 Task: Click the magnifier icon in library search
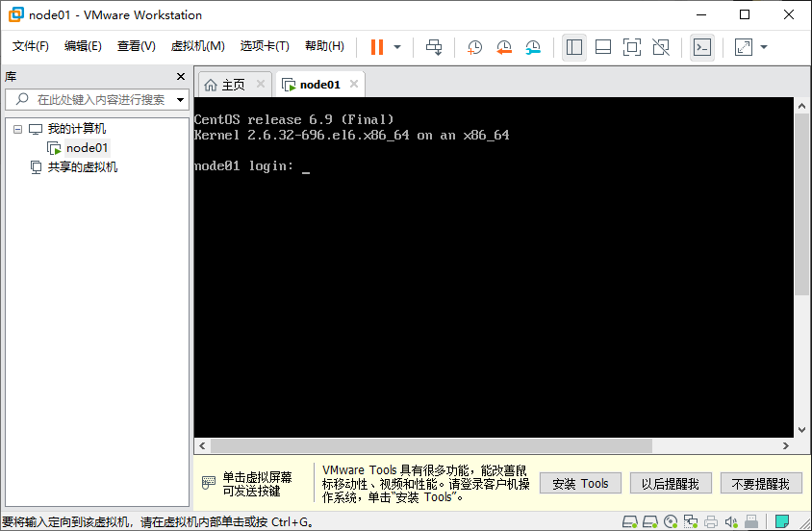(x=22, y=99)
